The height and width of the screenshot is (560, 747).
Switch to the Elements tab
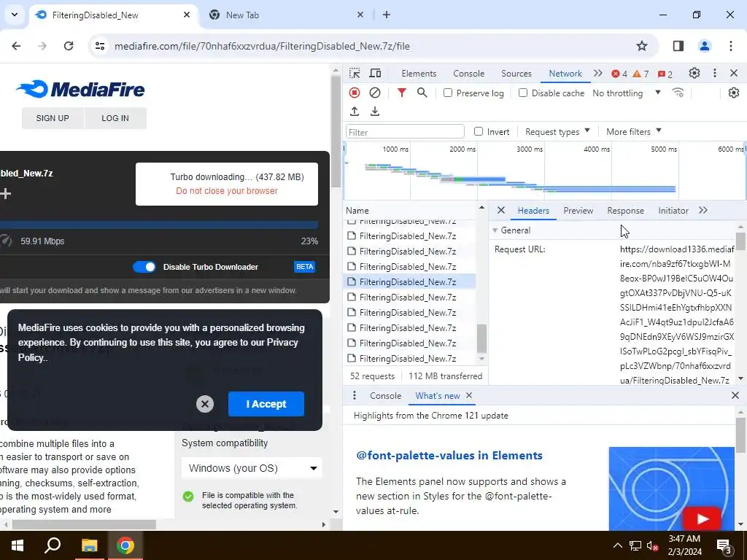click(x=419, y=74)
